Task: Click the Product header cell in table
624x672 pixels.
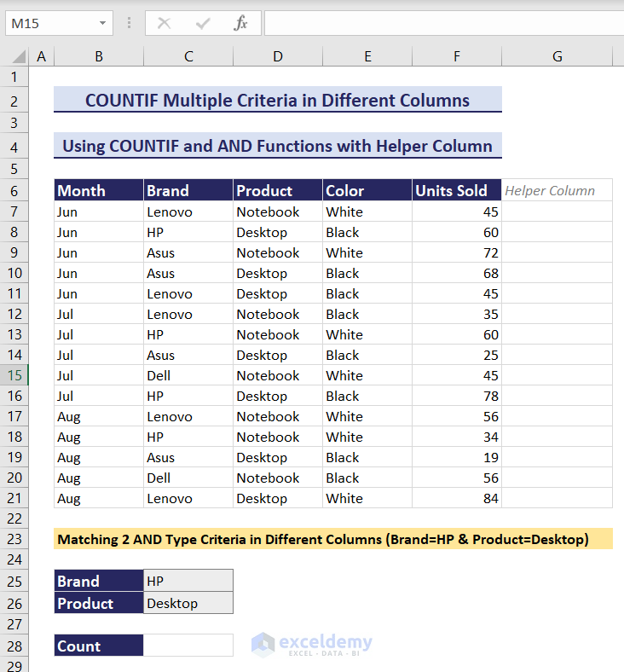Action: click(x=278, y=190)
